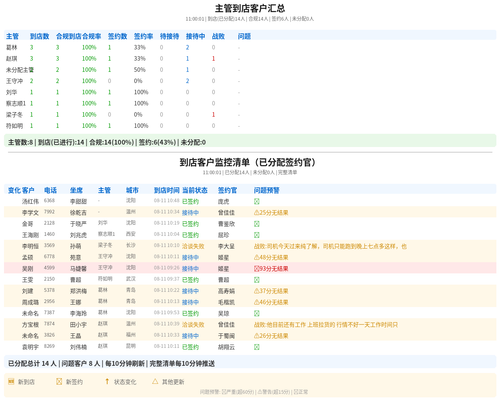Screen dimensions: 500x414
Task: Click the red severe icon beside 93分无结果
Action: pos(256,269)
